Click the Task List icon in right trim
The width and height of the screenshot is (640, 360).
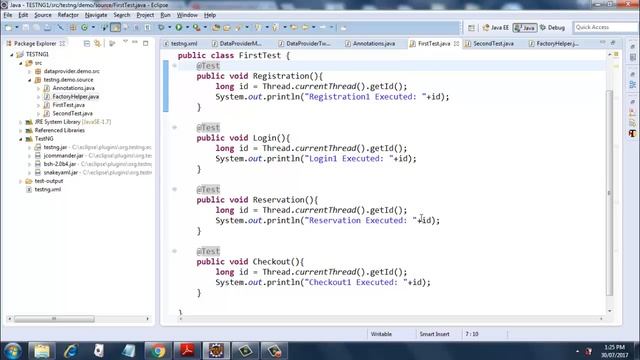[x=632, y=57]
